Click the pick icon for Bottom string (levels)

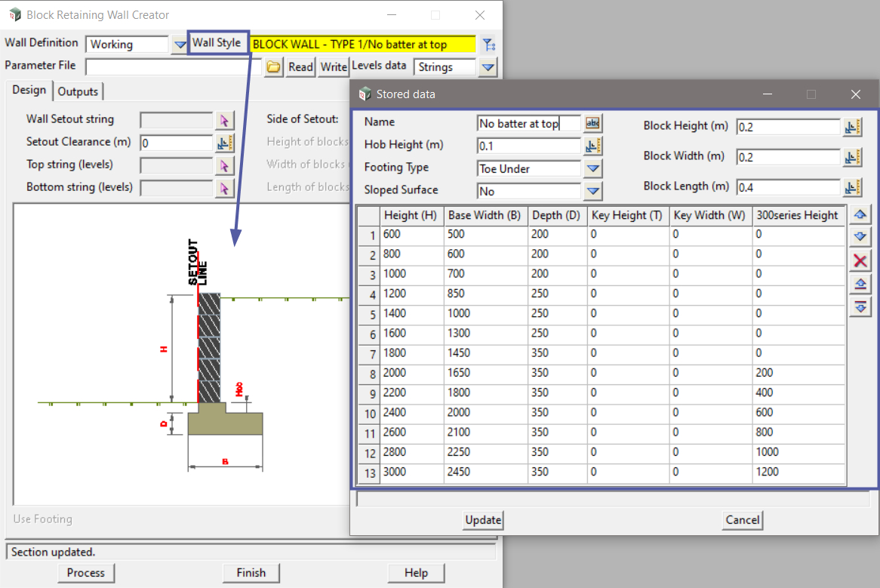pyautogui.click(x=224, y=188)
